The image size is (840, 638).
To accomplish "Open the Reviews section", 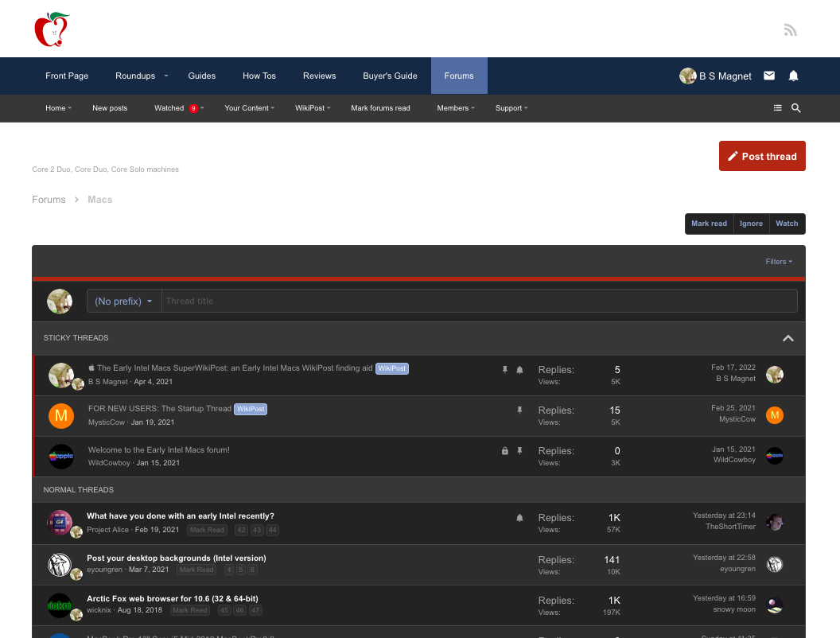I will coord(319,76).
